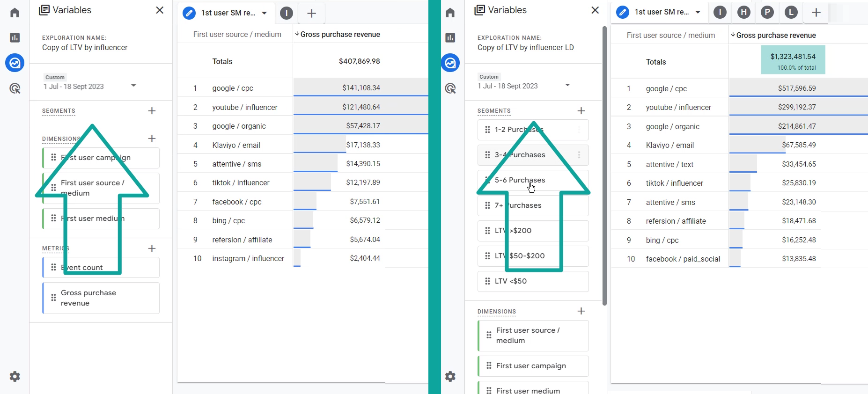This screenshot has width=868, height=394.
Task: Select Event count metric chip
Action: [101, 268]
